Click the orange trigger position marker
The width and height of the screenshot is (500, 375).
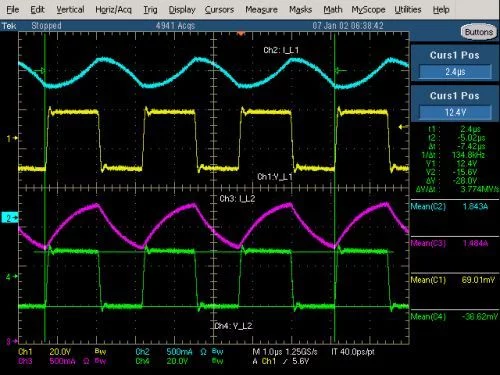click(241, 34)
